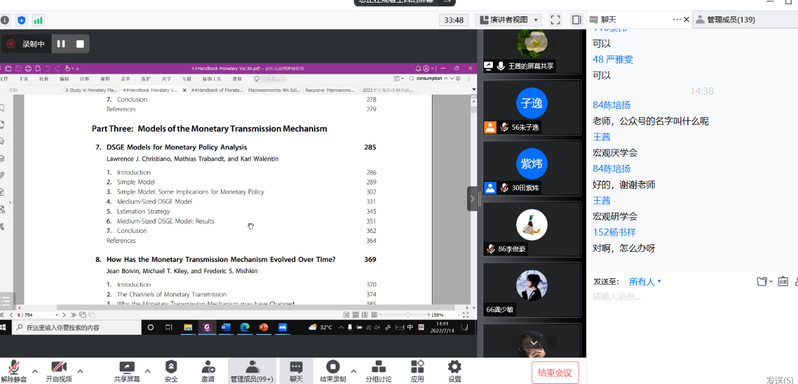Open Breakout Rooms (分组讨论) icon

[x=378, y=371]
